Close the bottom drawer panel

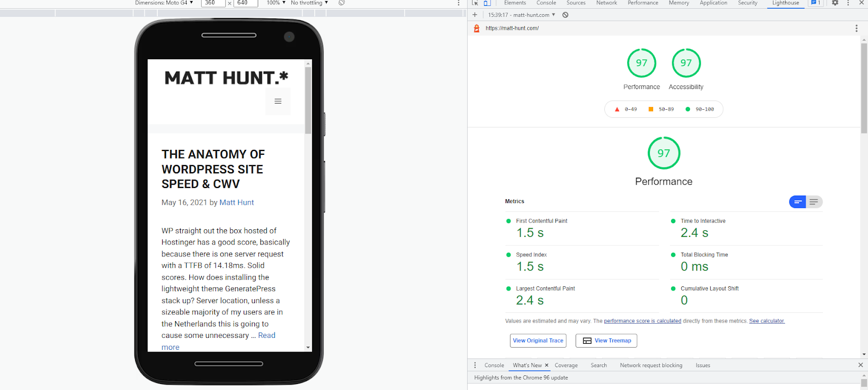(x=860, y=365)
